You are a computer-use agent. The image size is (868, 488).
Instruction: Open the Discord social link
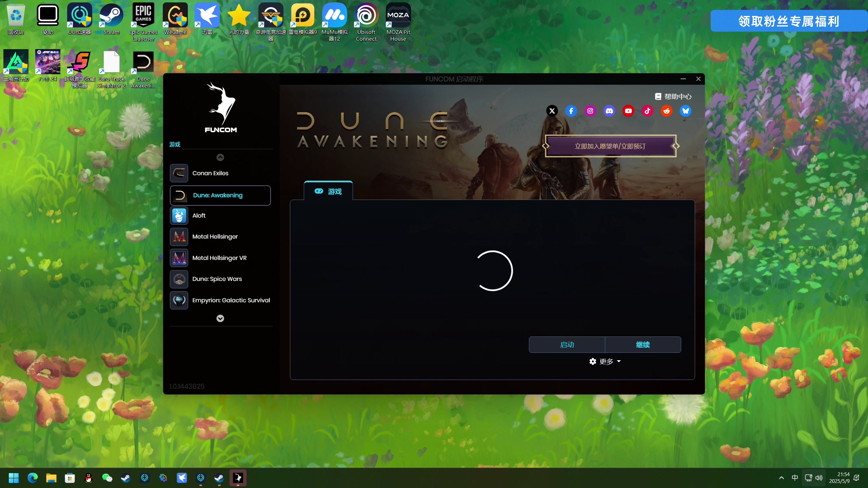point(609,111)
